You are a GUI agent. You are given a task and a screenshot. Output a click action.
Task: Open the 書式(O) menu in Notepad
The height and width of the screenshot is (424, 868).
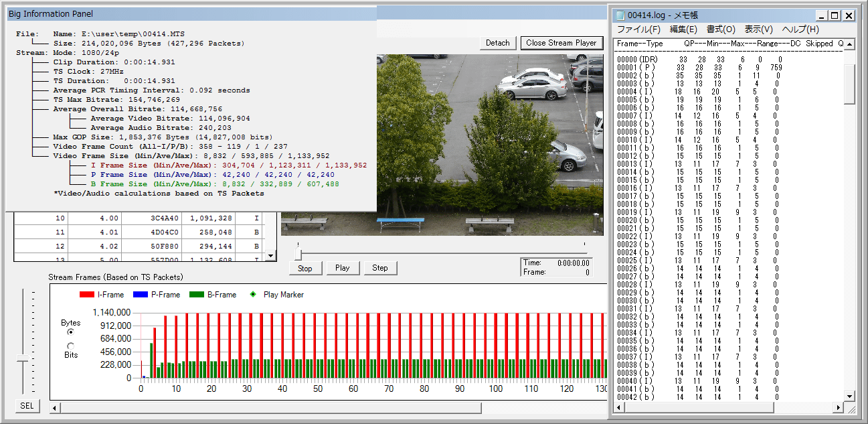(x=721, y=29)
